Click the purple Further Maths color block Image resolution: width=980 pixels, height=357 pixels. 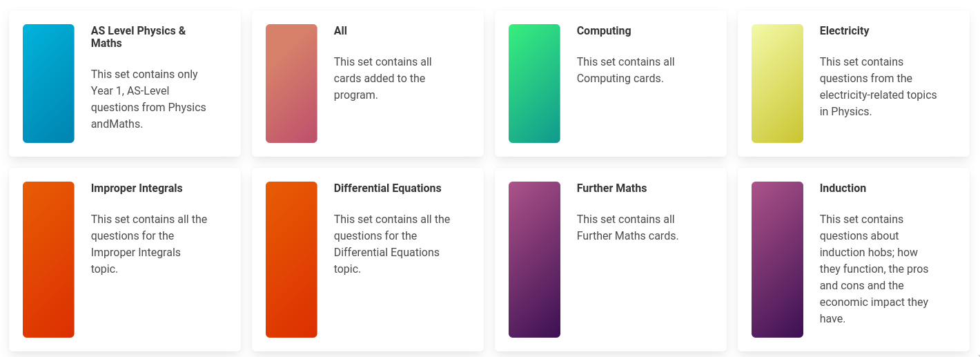534,260
